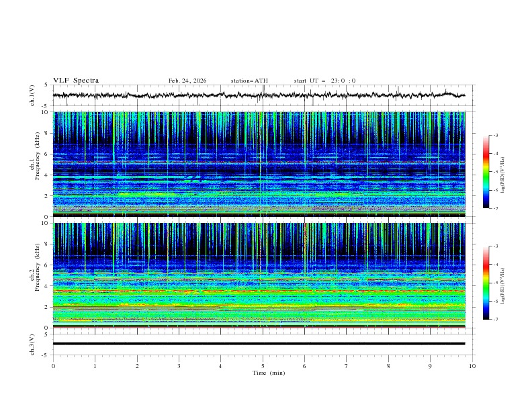Click time axis tick label "0"
Viewport: 532px width, 411px height.
53,366
